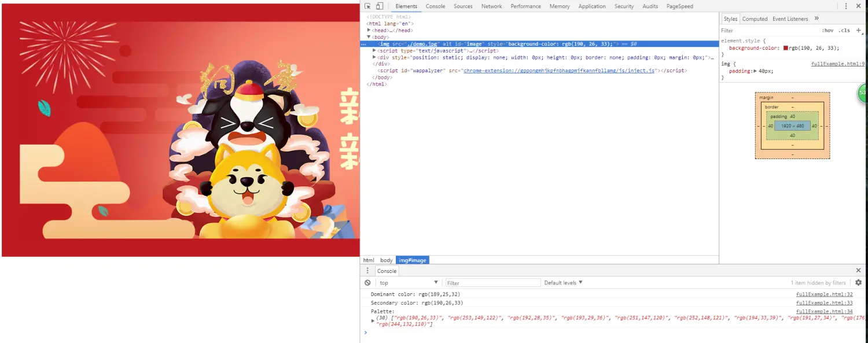Toggle the device toolbar icon
This screenshot has height=343, width=868.
[x=380, y=6]
